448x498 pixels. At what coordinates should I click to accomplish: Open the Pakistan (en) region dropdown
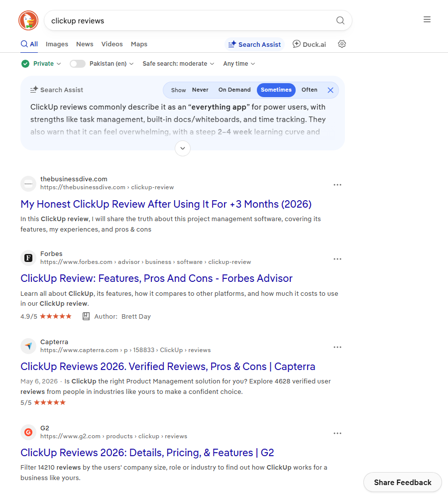(112, 64)
